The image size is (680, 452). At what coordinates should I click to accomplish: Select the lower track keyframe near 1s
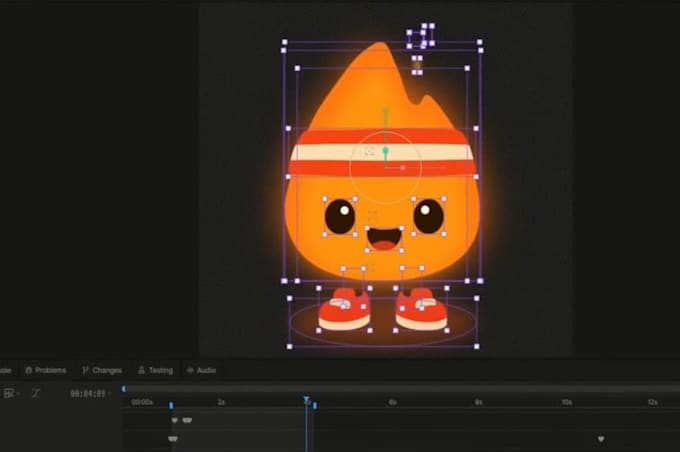[173, 439]
